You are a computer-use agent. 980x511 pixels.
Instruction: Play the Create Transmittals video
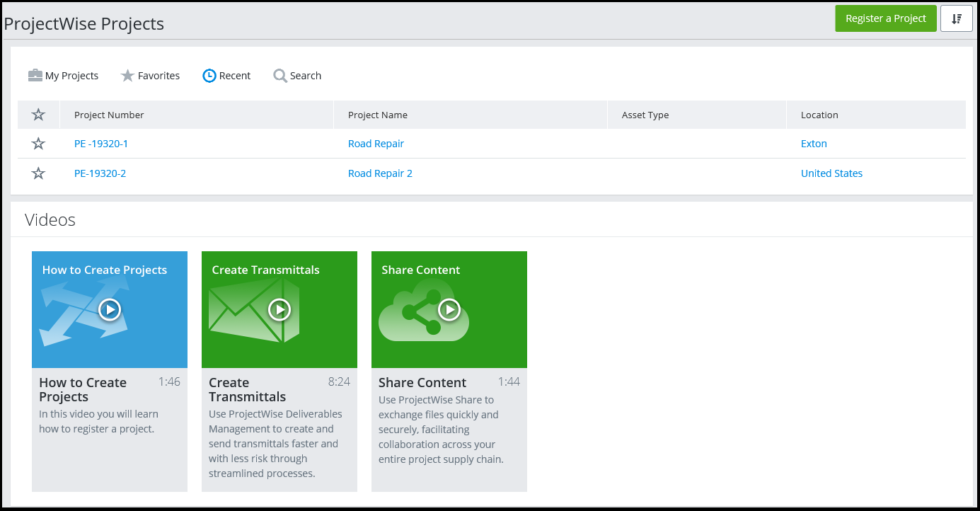pyautogui.click(x=279, y=309)
